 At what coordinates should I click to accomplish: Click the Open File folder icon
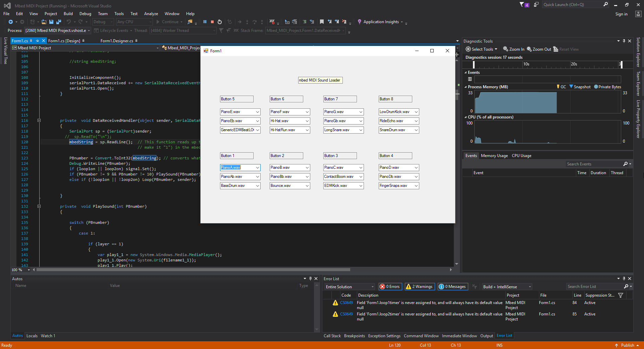pos(44,22)
